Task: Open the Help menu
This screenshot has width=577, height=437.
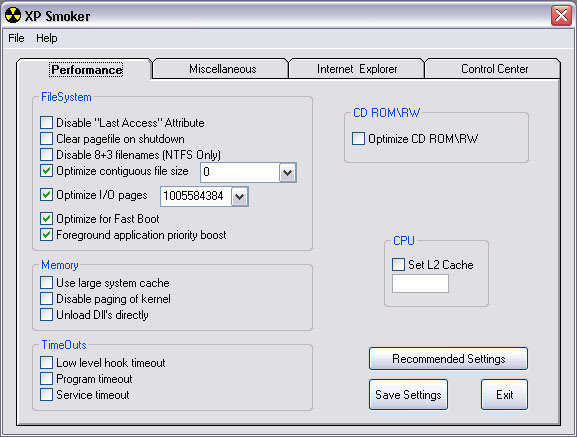Action: click(x=47, y=38)
